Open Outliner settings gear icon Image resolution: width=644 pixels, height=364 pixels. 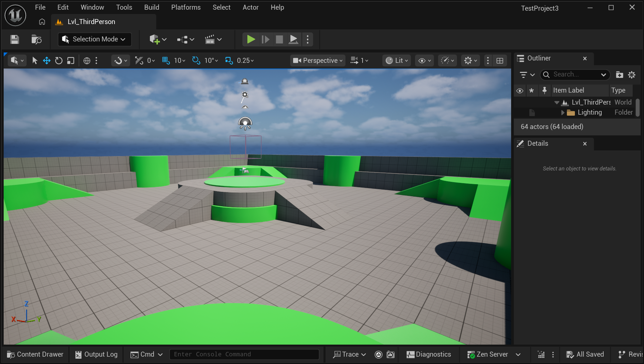point(632,75)
